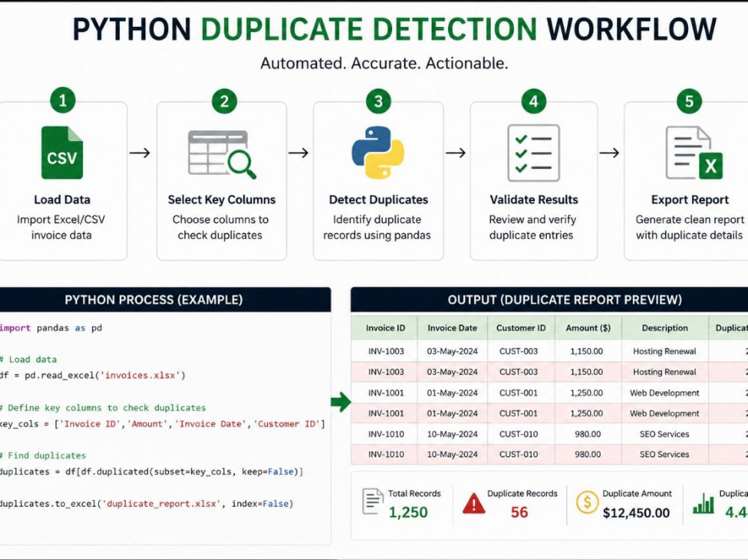Image resolution: width=748 pixels, height=560 pixels.
Task: Click the green CSV file icon
Action: pos(62,153)
